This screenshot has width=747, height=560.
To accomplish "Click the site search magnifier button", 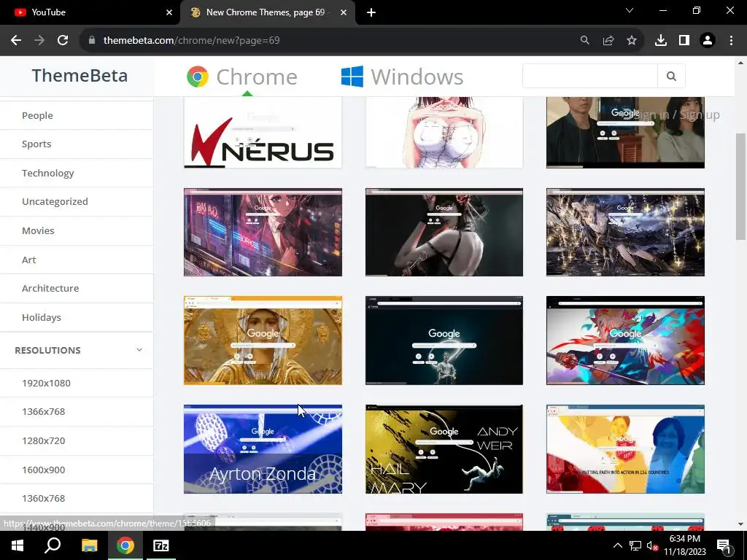I will click(671, 76).
